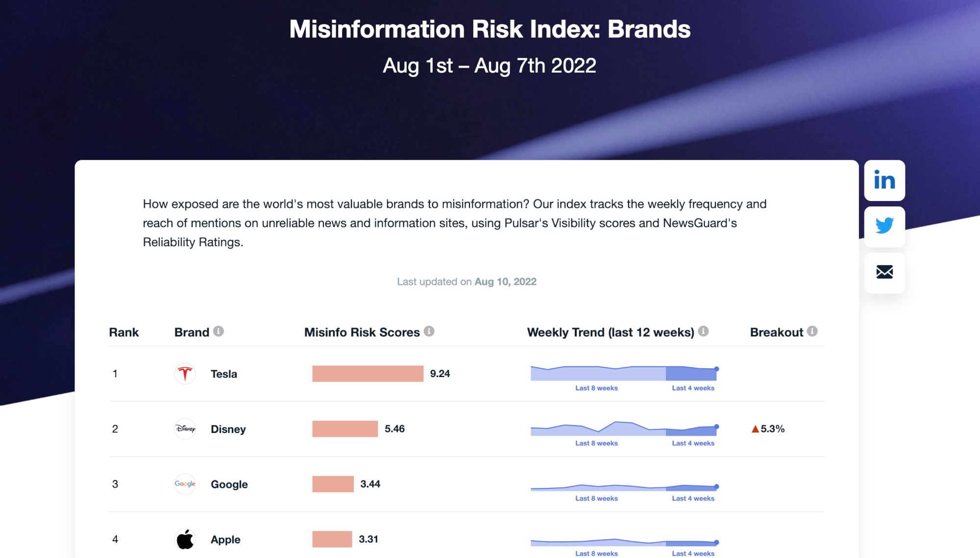
Task: Click the Apple brand logo
Action: pyautogui.click(x=185, y=539)
